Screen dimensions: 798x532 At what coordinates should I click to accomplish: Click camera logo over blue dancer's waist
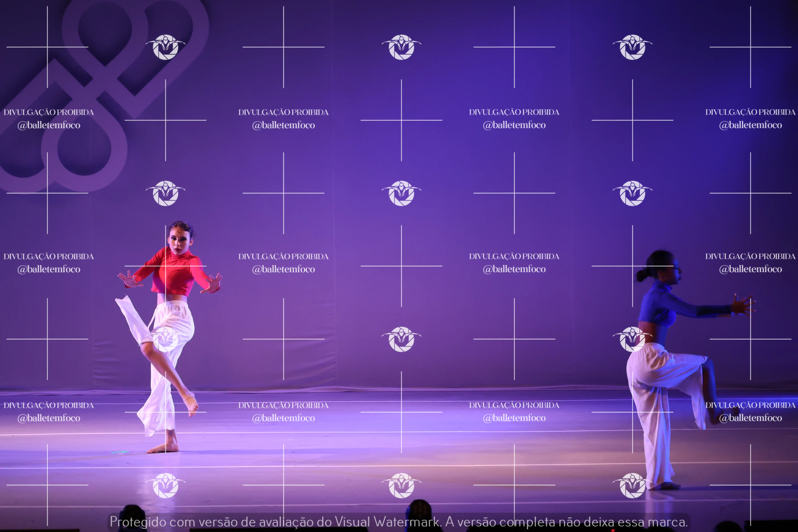pyautogui.click(x=632, y=339)
